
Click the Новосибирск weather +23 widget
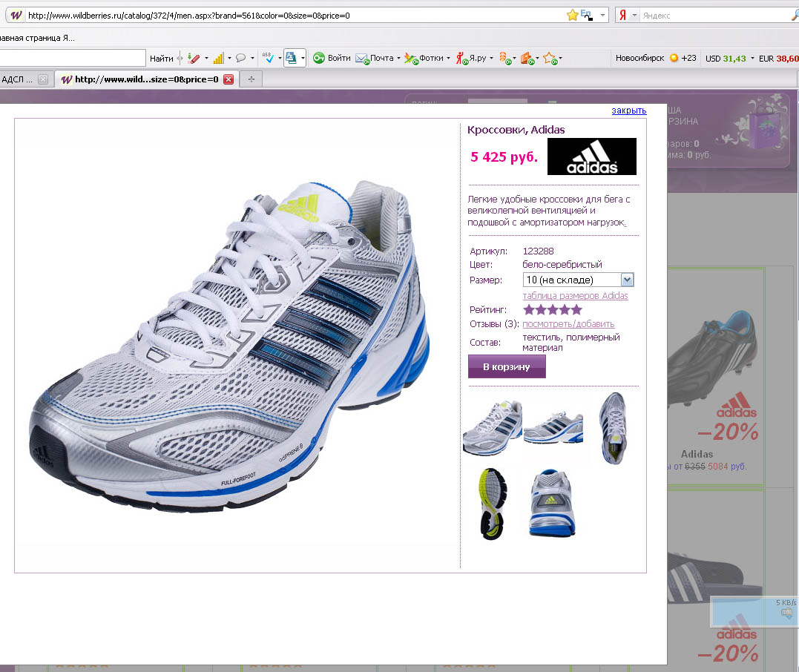[656, 58]
